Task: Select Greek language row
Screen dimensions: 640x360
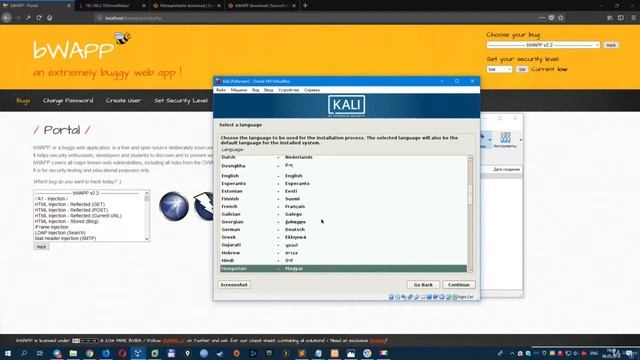Action: click(x=343, y=237)
